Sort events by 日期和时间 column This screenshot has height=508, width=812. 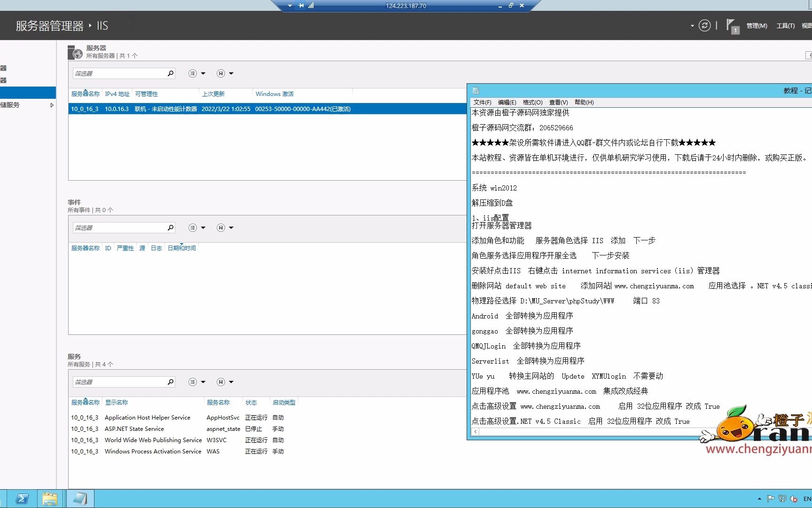[182, 248]
